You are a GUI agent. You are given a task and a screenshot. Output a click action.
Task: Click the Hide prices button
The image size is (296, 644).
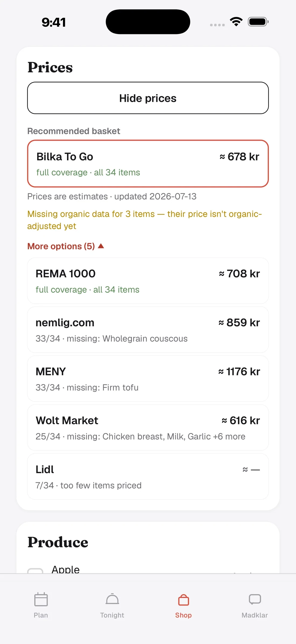coord(148,98)
